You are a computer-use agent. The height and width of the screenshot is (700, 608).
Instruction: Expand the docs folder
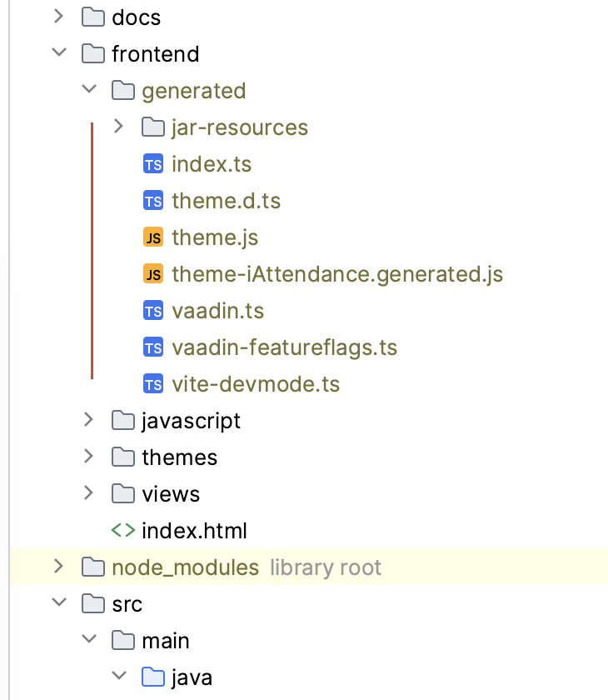click(x=58, y=17)
